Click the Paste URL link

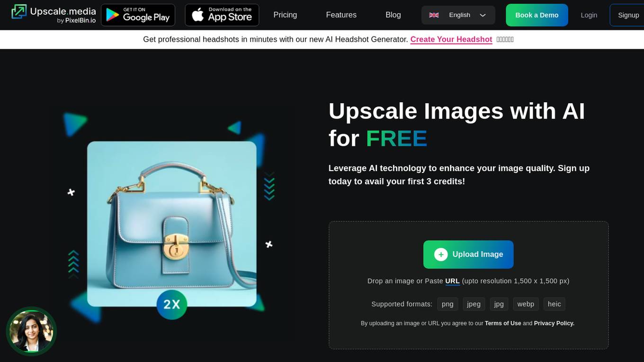click(x=452, y=281)
